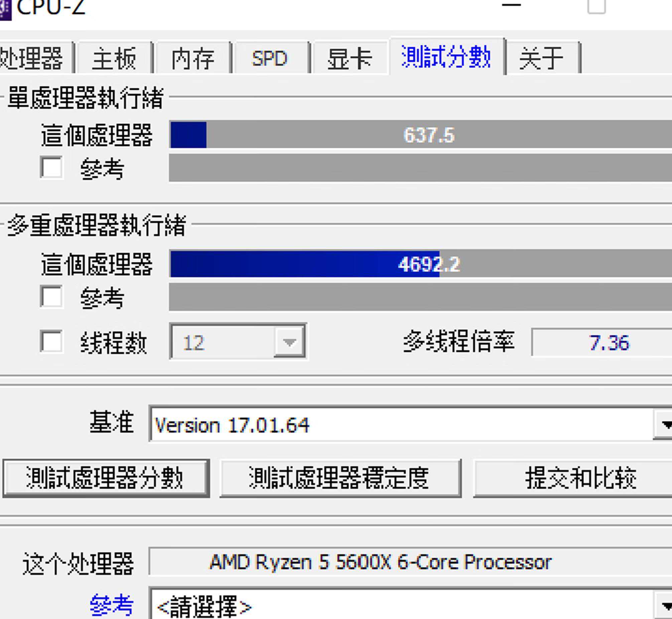Select the SPD tab
Viewport: 672px width, 619px height.
click(x=270, y=58)
